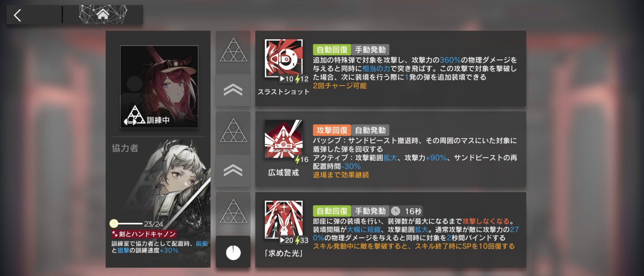Tap the 手動発動 tag on the third skill

click(x=370, y=211)
